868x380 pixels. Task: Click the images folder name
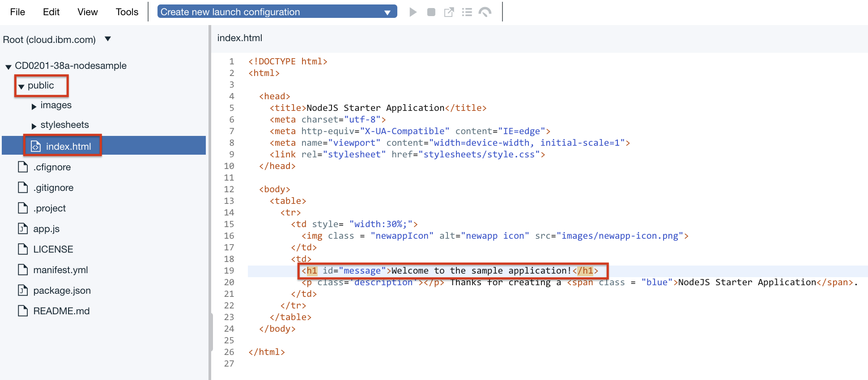pos(56,105)
